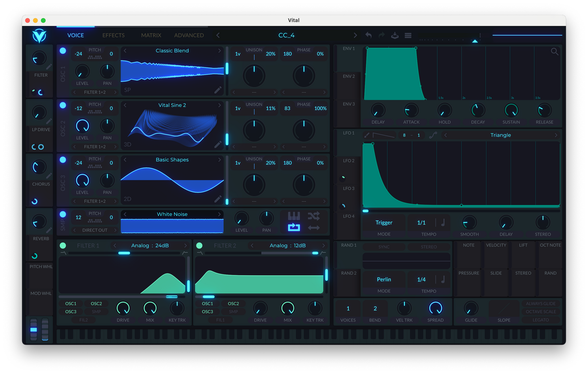Edit OSC 1 wavetable with pencil icon
This screenshot has width=588, height=374.
point(218,90)
